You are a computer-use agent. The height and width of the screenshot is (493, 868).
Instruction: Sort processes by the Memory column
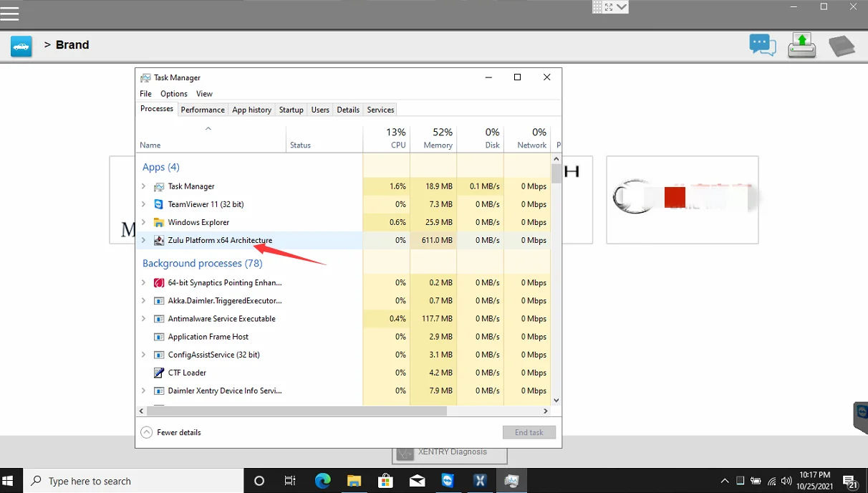point(438,138)
